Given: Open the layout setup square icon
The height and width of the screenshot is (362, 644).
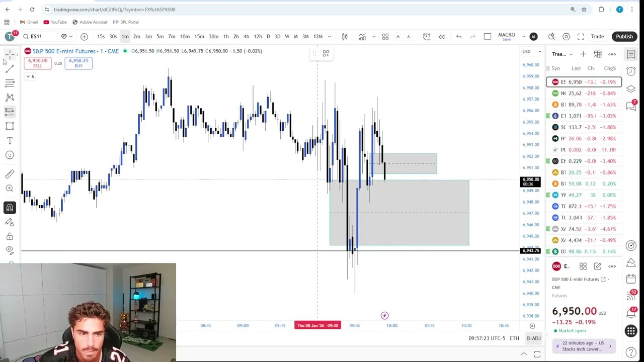Looking at the screenshot, I should click(x=488, y=36).
